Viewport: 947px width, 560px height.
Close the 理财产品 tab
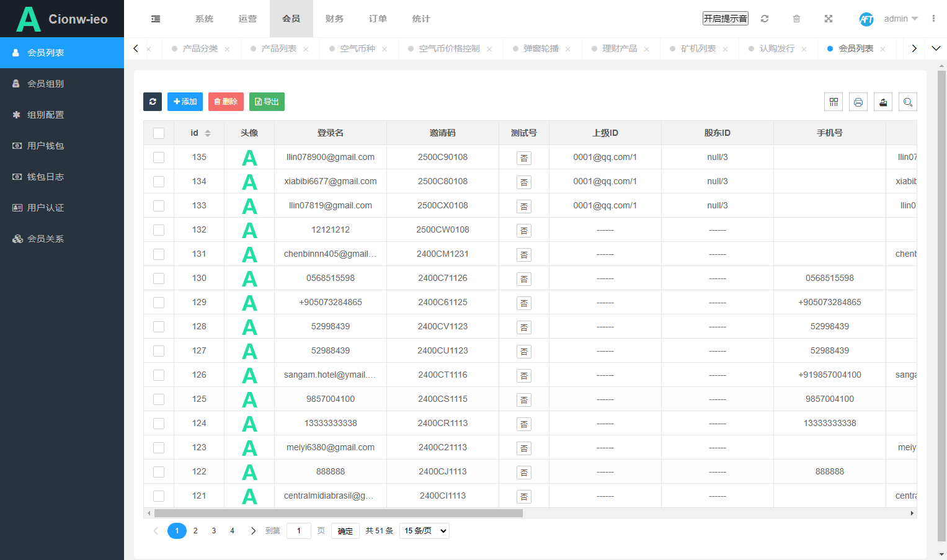pos(647,49)
